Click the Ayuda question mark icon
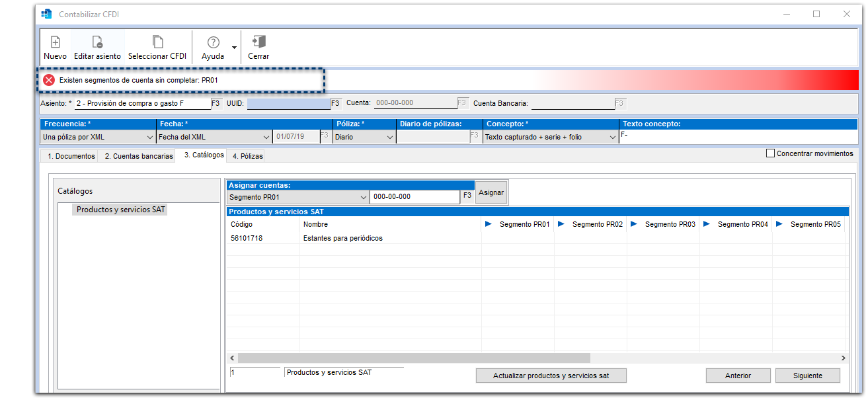868x400 pixels. pos(212,42)
